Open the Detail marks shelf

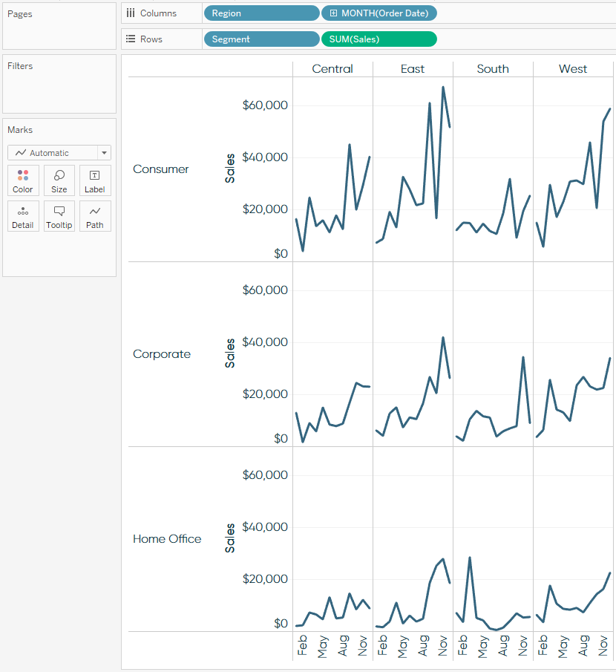(x=23, y=216)
